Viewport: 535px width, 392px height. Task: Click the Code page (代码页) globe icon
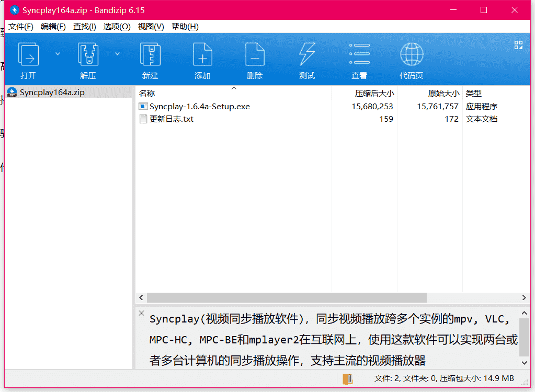pyautogui.click(x=412, y=54)
